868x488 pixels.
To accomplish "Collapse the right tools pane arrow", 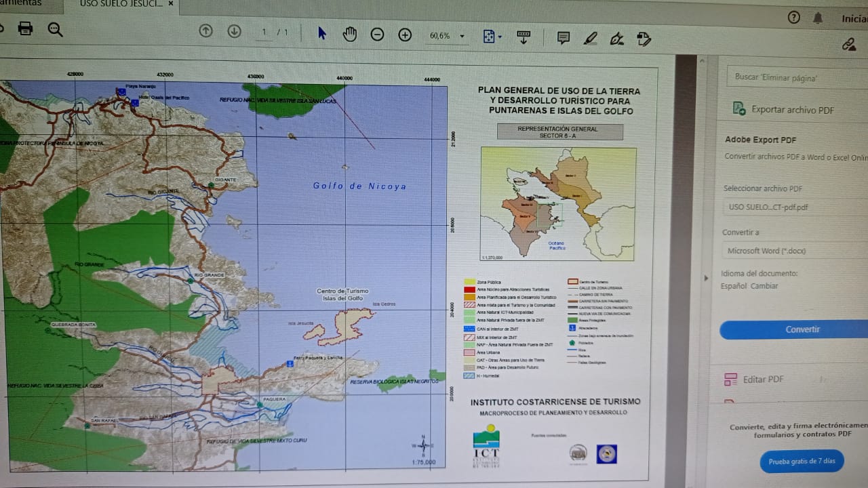I will point(707,278).
